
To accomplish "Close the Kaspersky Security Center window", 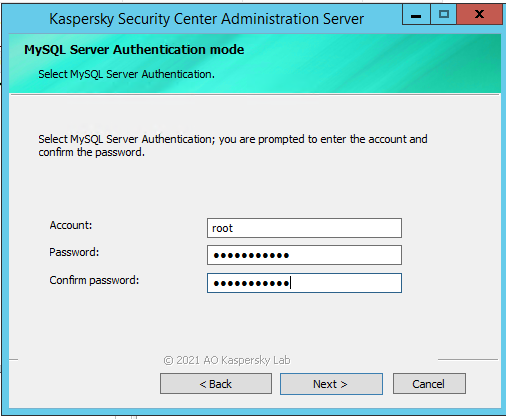I will [x=479, y=14].
